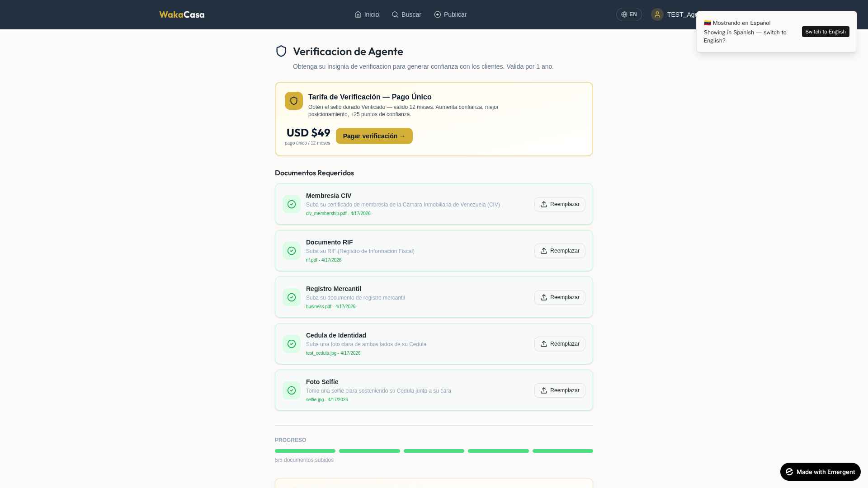Click the last progress bar segment

point(563,451)
